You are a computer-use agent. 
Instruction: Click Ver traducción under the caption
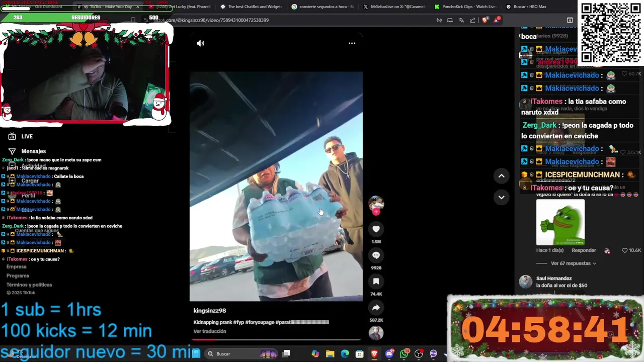[210, 331]
